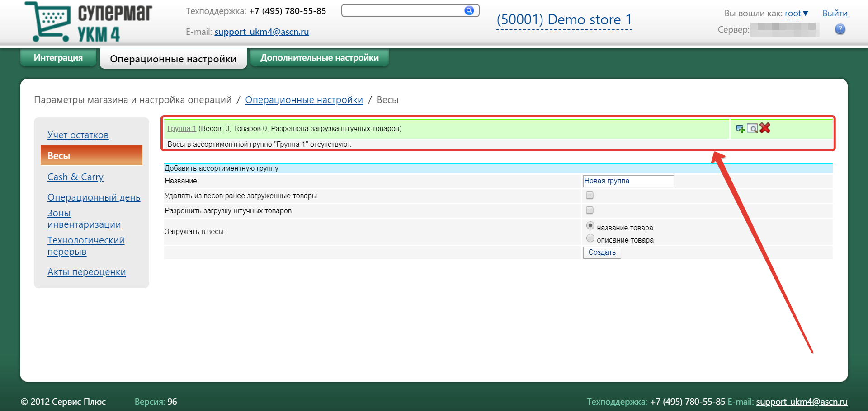Open the Дополнительные настройки tab
The width and height of the screenshot is (868, 411).
coord(319,58)
